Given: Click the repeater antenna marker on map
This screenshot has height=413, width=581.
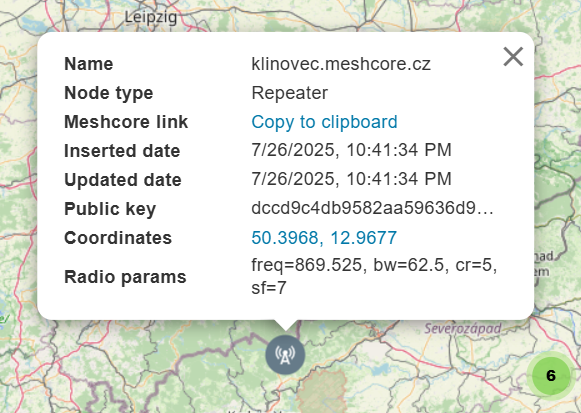Looking at the screenshot, I should [x=285, y=355].
